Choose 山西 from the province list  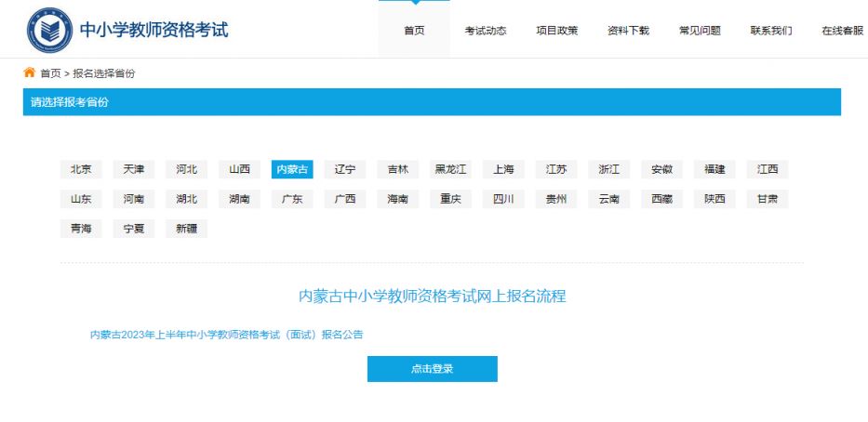pyautogui.click(x=240, y=169)
